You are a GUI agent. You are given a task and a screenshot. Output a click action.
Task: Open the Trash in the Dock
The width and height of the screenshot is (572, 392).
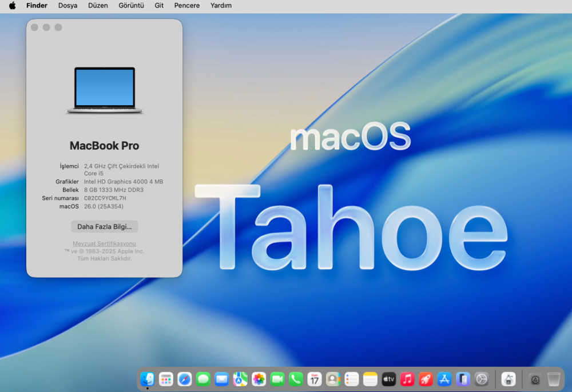coord(554,379)
